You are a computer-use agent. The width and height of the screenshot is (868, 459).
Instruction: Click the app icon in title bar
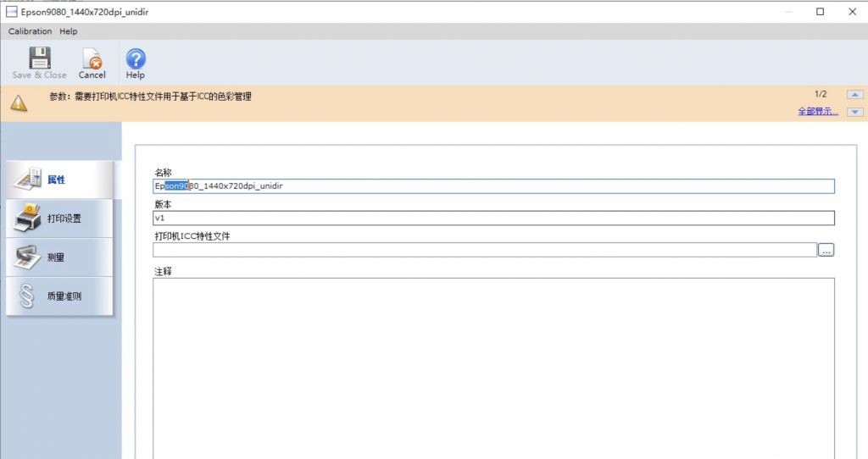11,12
